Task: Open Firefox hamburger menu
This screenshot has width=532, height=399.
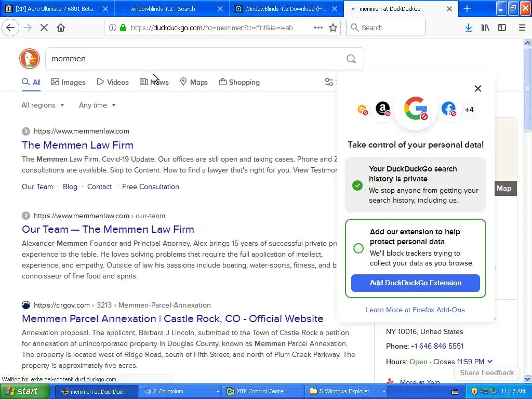Action: click(x=522, y=28)
